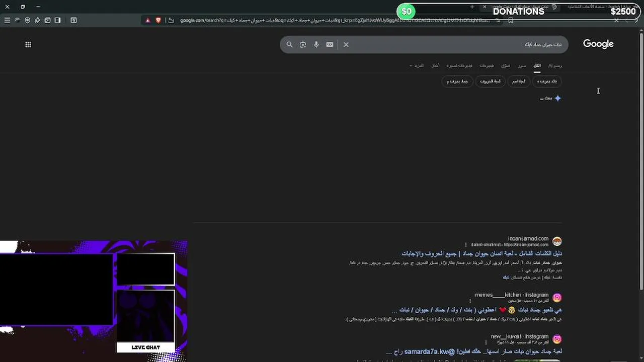Click the rightmost suggestion chip under tabs

(547, 81)
